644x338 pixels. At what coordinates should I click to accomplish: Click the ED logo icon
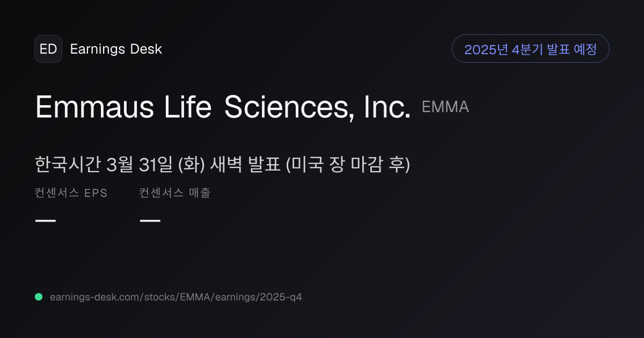click(x=48, y=49)
